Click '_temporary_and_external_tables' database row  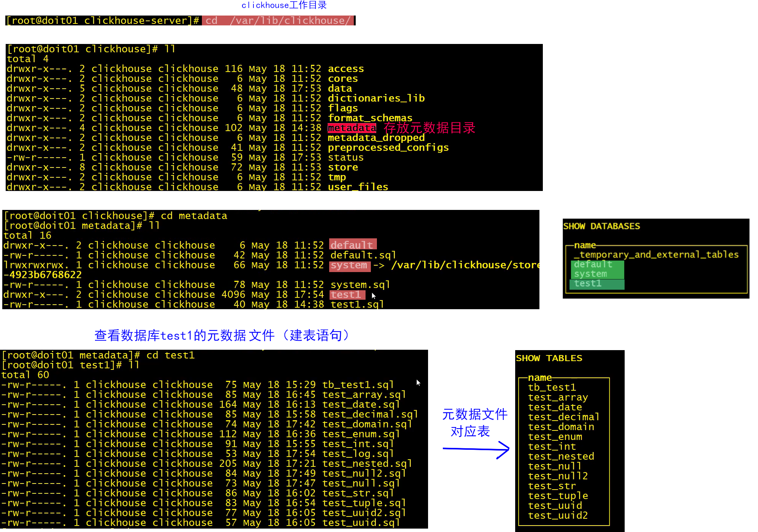pyautogui.click(x=656, y=255)
